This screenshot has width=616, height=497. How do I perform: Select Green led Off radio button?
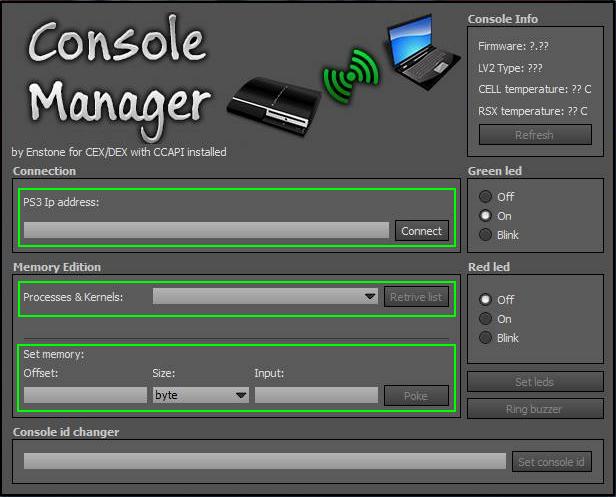click(x=486, y=196)
